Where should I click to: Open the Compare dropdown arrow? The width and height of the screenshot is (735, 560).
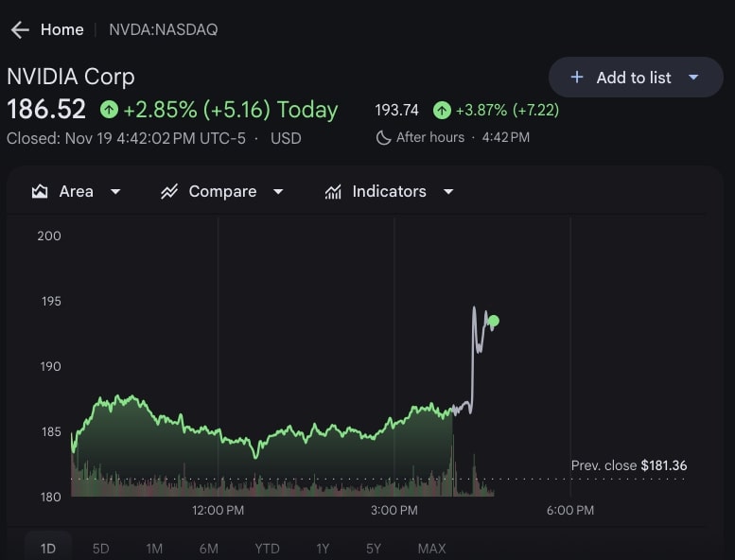[x=278, y=192]
